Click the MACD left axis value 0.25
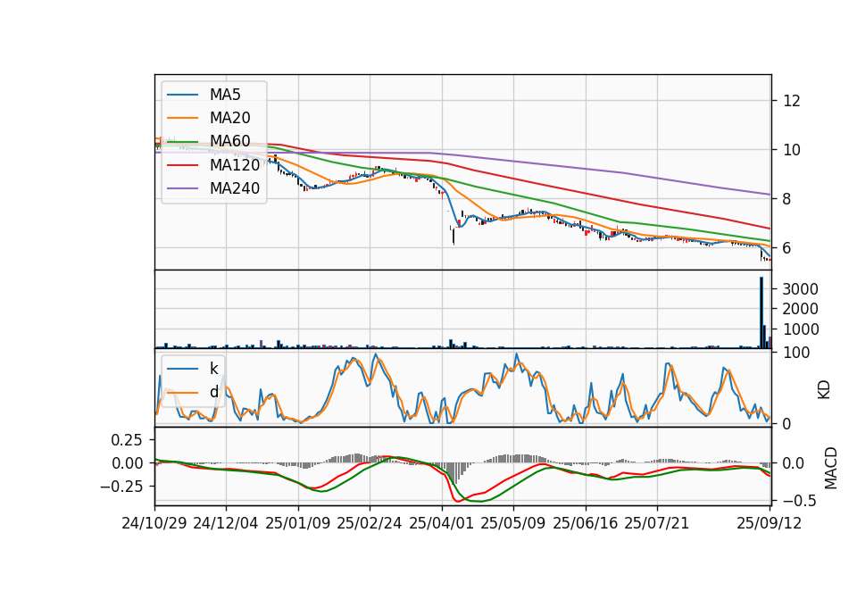 coord(126,440)
